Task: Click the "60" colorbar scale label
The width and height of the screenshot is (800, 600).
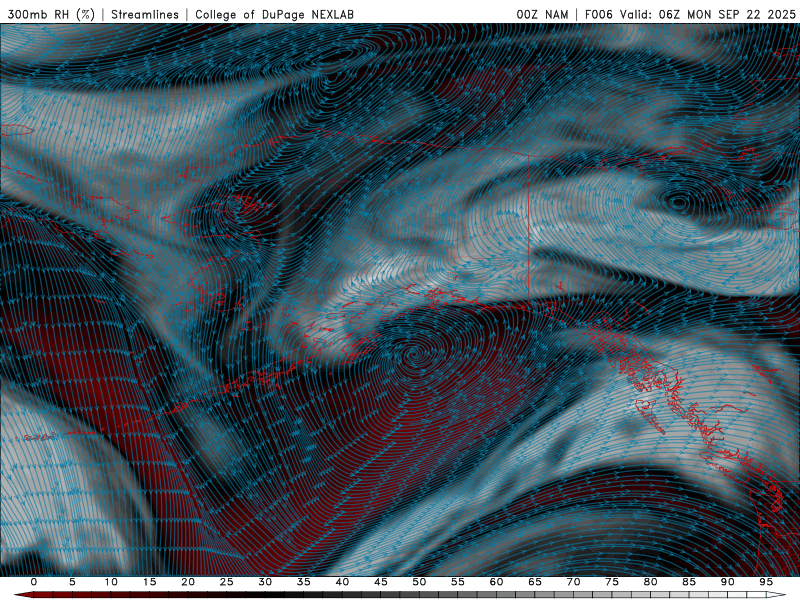Action: click(496, 582)
